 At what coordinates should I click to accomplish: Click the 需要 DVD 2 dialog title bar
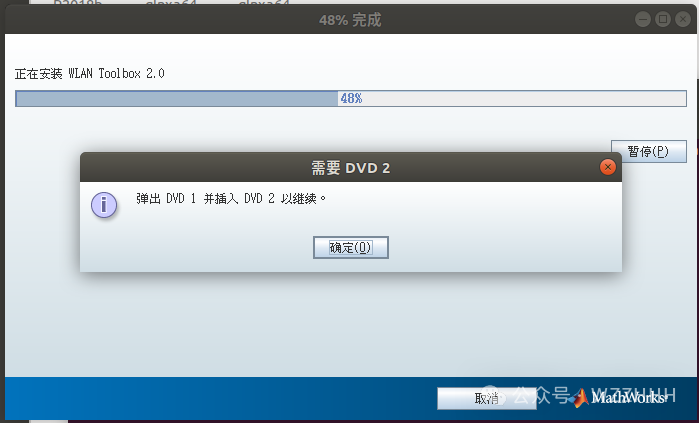tap(351, 167)
